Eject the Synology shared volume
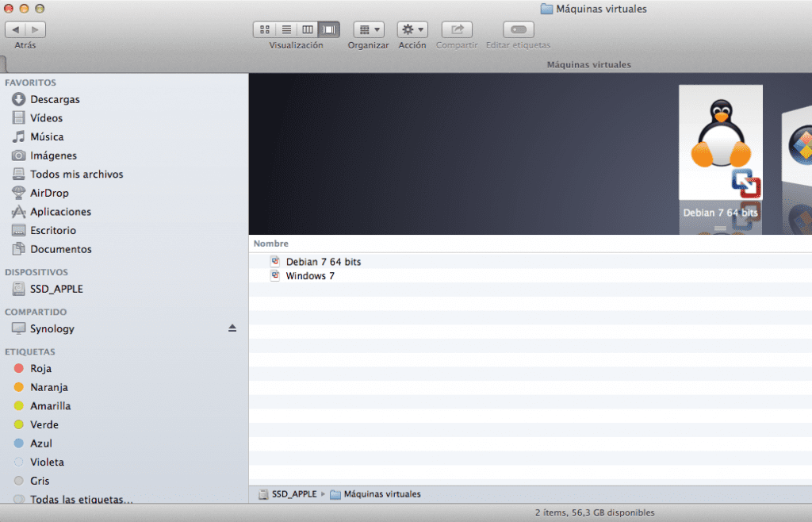 click(x=232, y=328)
